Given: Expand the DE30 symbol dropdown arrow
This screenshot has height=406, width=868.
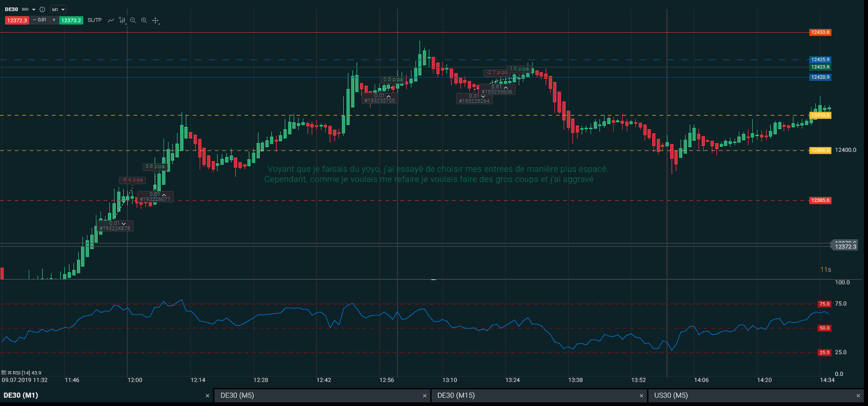Looking at the screenshot, I should (x=34, y=9).
